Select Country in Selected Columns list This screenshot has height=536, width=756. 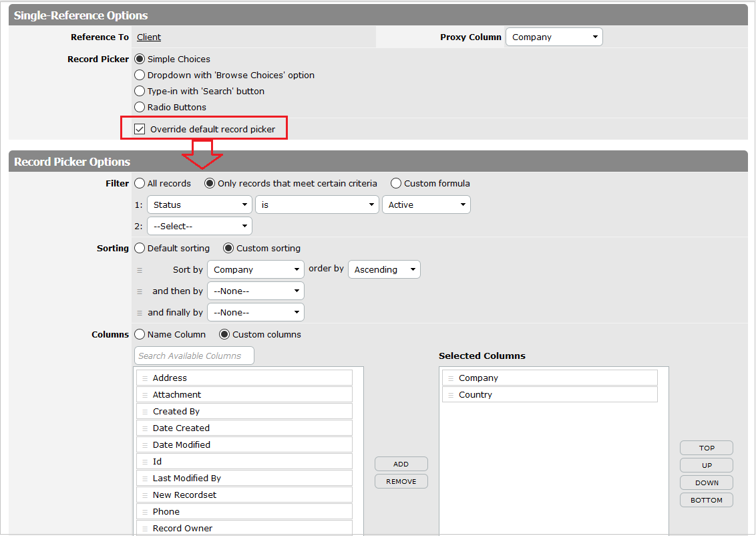click(x=550, y=394)
